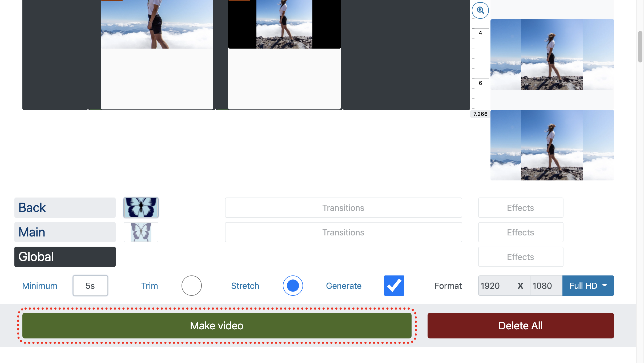The image size is (644, 363).
Task: Open Effects for Main layer
Action: 520,232
